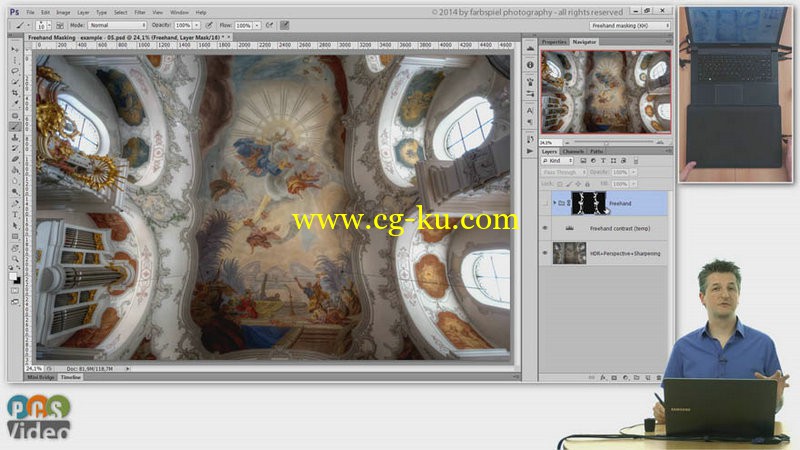Open the Image menu
Viewport: 800px width, 450px height.
pyautogui.click(x=63, y=12)
